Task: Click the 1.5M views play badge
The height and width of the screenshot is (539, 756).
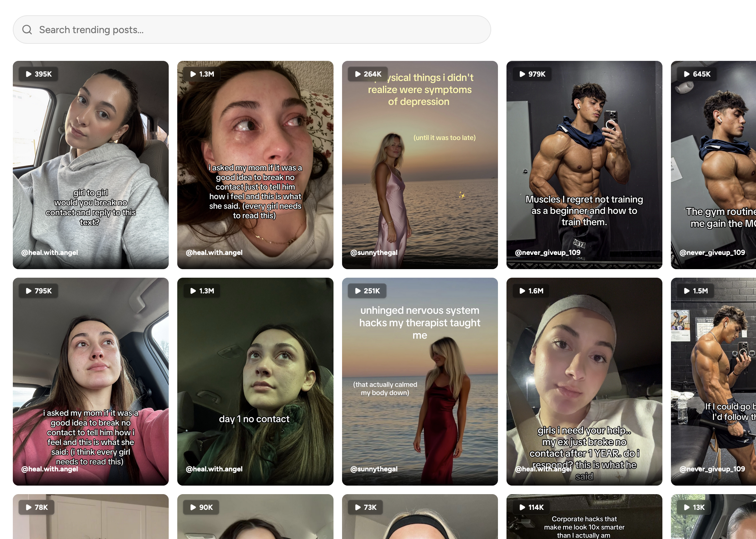Action: click(x=696, y=291)
